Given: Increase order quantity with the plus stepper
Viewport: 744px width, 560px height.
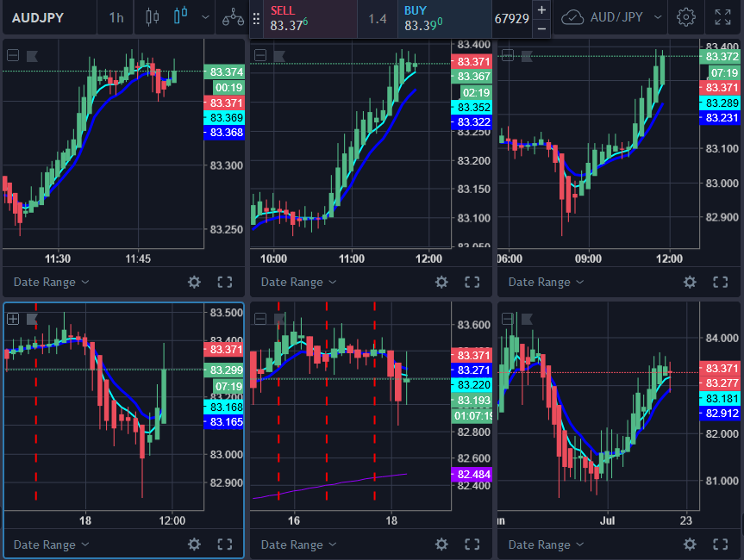Looking at the screenshot, I should (541, 9).
